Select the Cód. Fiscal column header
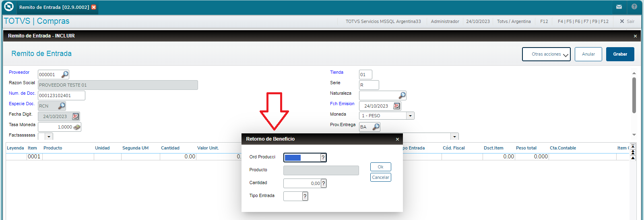Viewport: 644px width, 220px height. pos(454,148)
